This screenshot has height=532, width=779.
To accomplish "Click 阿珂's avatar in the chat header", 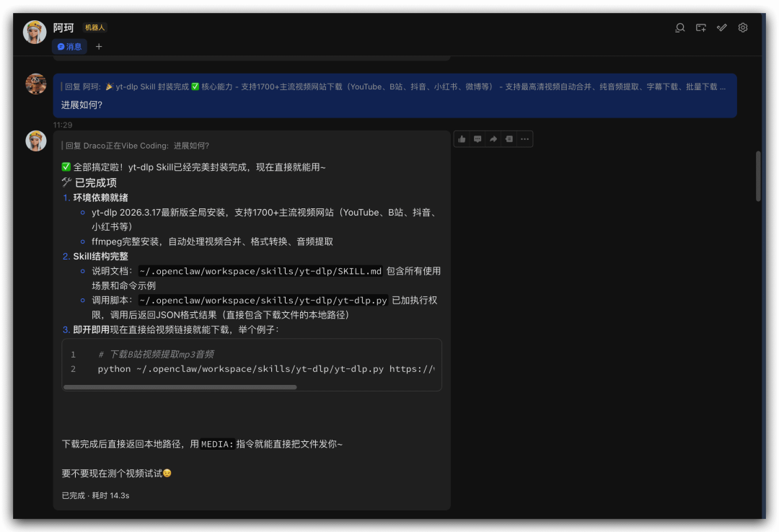I will pyautogui.click(x=35, y=32).
